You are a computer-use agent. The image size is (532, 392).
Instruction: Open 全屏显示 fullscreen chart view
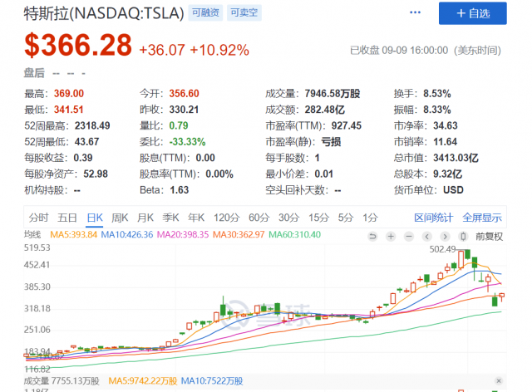[x=482, y=218]
